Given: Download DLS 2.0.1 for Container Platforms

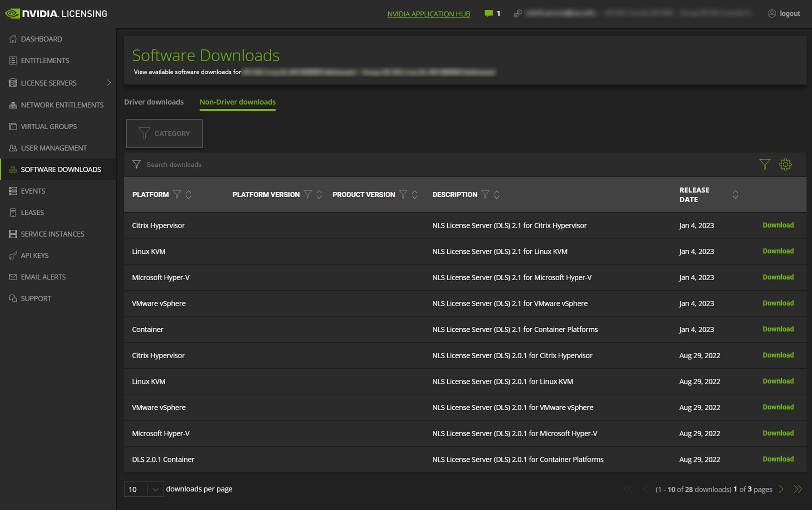Looking at the screenshot, I should point(778,459).
